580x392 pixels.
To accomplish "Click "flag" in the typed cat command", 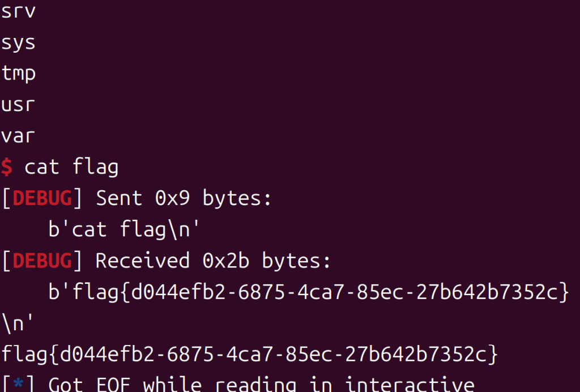I will pyautogui.click(x=96, y=167).
